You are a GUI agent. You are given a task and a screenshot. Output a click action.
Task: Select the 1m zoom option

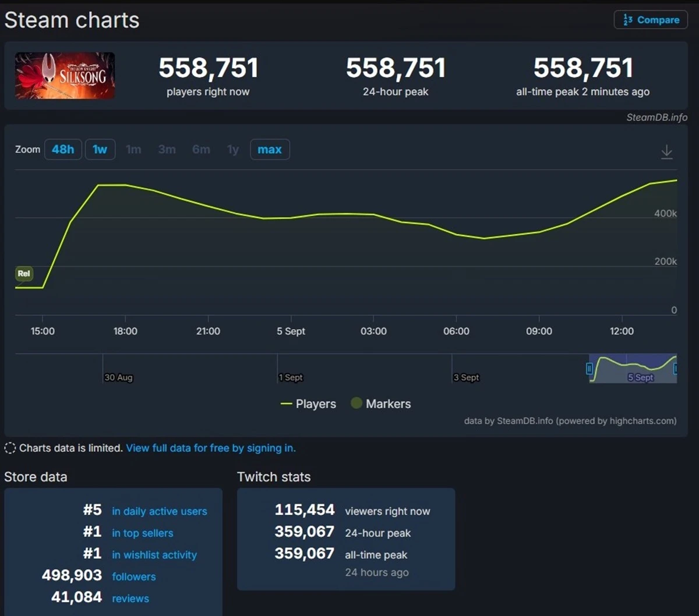[x=133, y=150]
